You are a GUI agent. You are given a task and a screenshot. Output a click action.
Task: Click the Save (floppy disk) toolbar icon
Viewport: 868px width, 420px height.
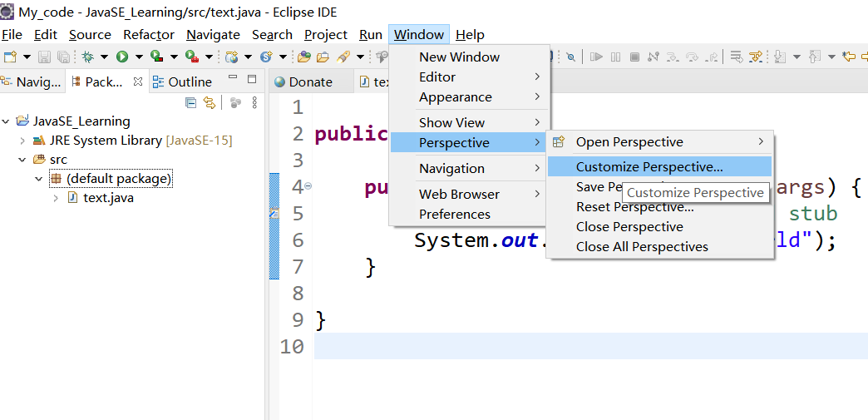[x=44, y=57]
